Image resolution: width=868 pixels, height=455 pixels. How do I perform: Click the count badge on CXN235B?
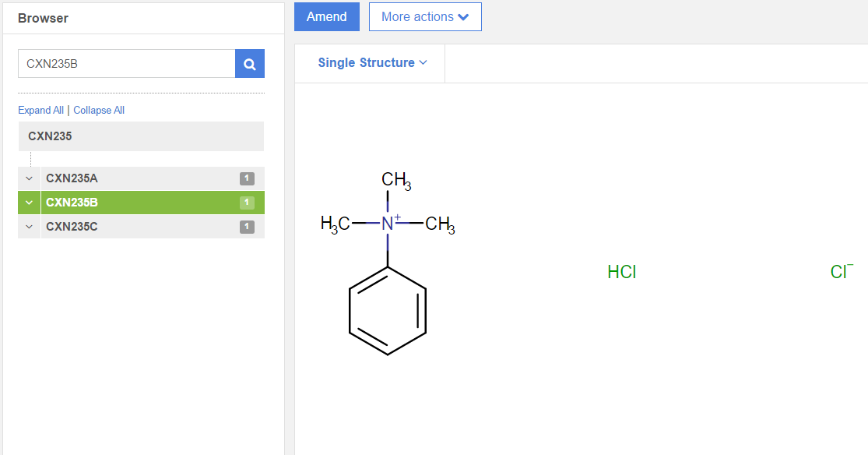[247, 203]
